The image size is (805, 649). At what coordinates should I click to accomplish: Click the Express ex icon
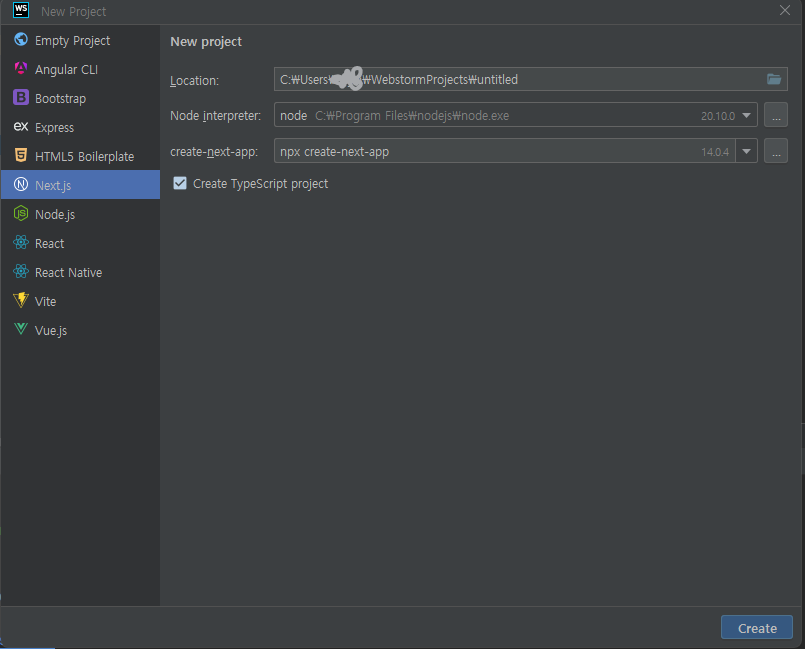click(21, 126)
